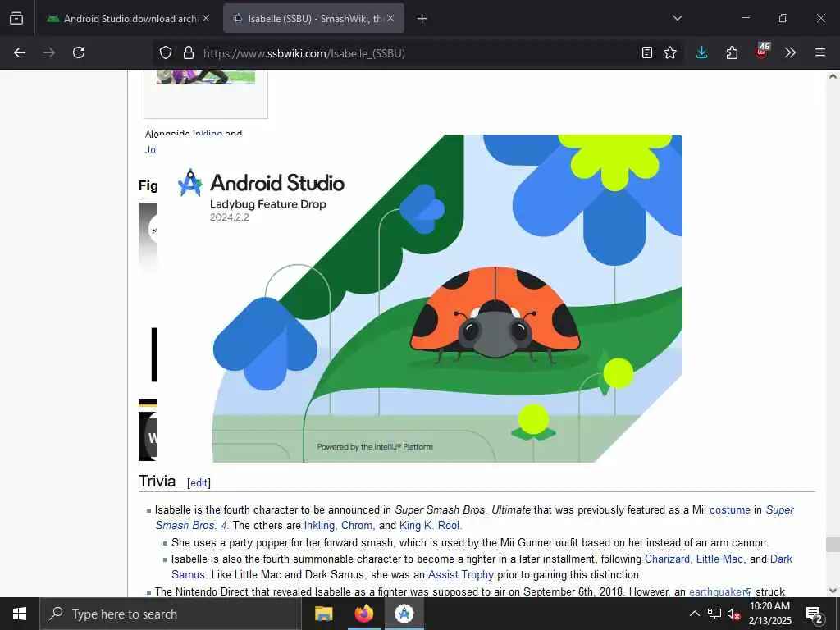Open the extensions puzzle icon

tap(732, 52)
